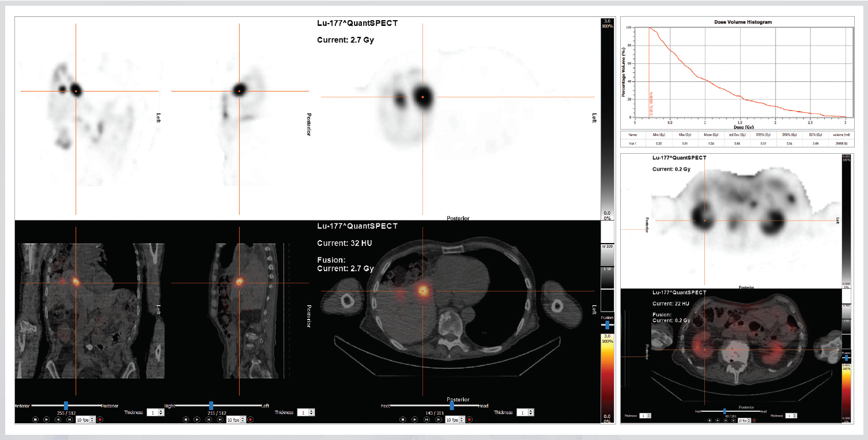Viewport: 868px width, 440px height.
Task: Stop sagittal view cine playback (215 / 512)
Action: click(x=186, y=419)
